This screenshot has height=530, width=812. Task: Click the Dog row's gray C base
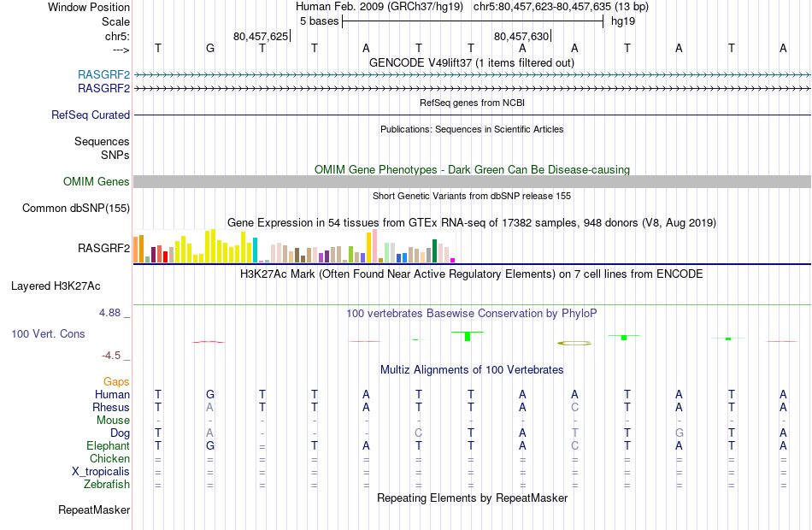tap(419, 433)
